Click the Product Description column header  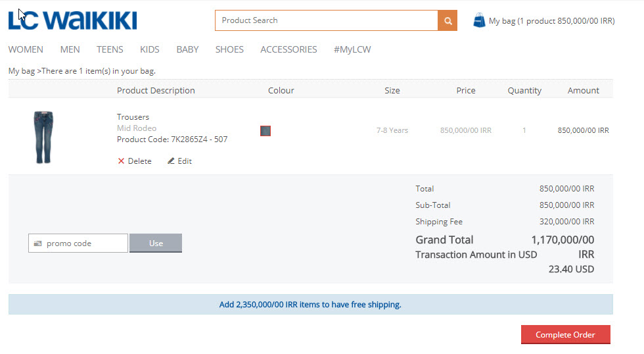pyautogui.click(x=156, y=90)
